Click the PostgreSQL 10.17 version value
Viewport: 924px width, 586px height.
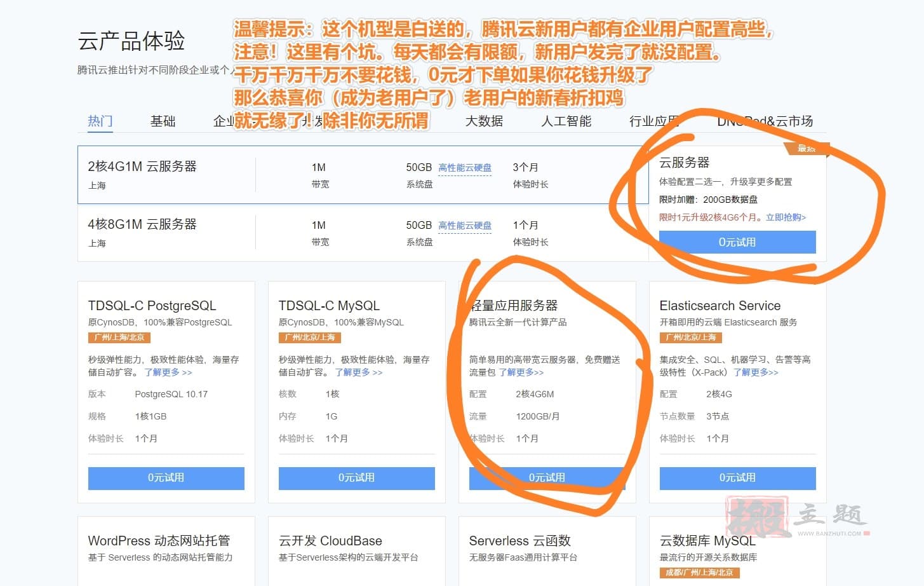pos(171,394)
